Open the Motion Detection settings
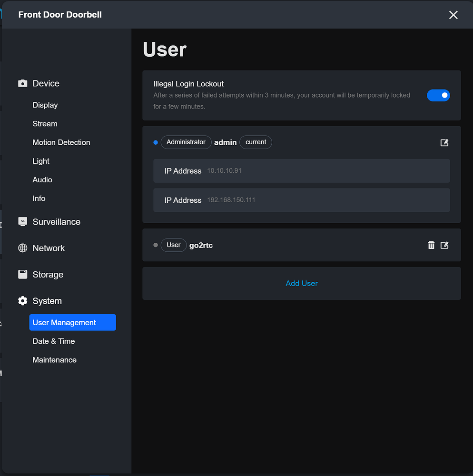473x476 pixels. coord(61,142)
